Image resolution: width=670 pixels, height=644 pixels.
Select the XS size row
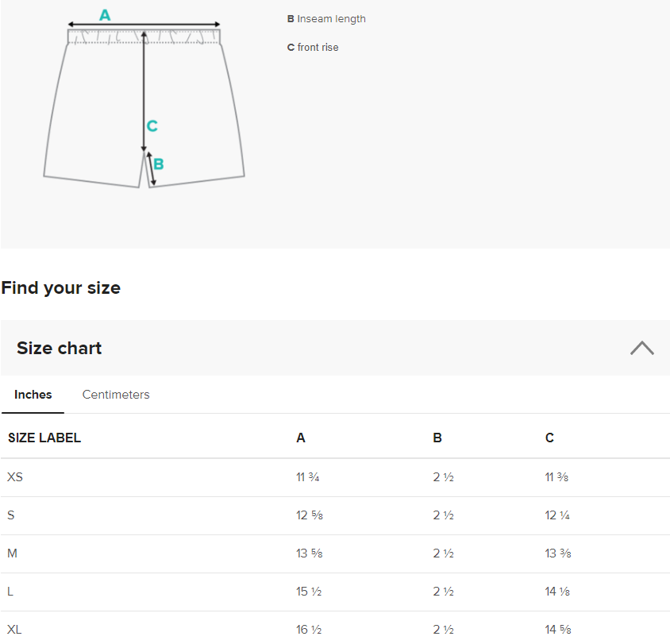click(335, 477)
